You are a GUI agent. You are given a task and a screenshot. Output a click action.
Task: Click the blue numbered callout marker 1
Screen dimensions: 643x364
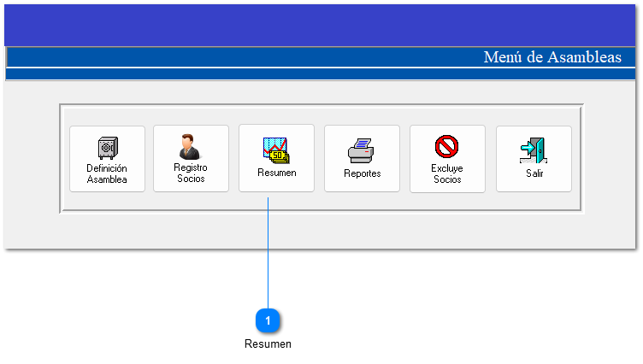(268, 320)
